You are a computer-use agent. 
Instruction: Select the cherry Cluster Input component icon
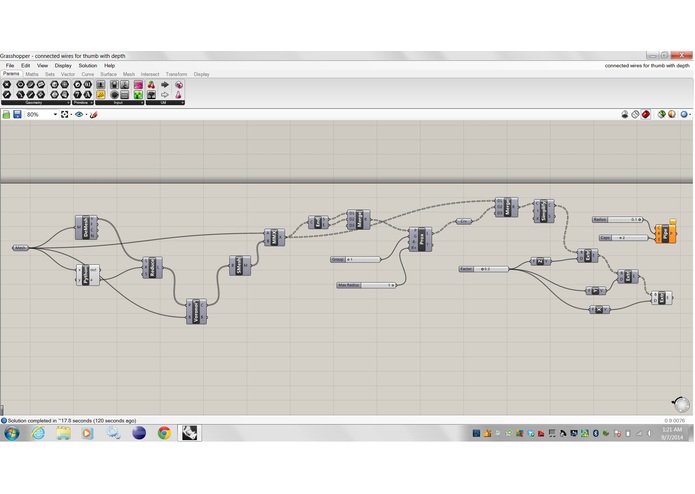coord(151,85)
